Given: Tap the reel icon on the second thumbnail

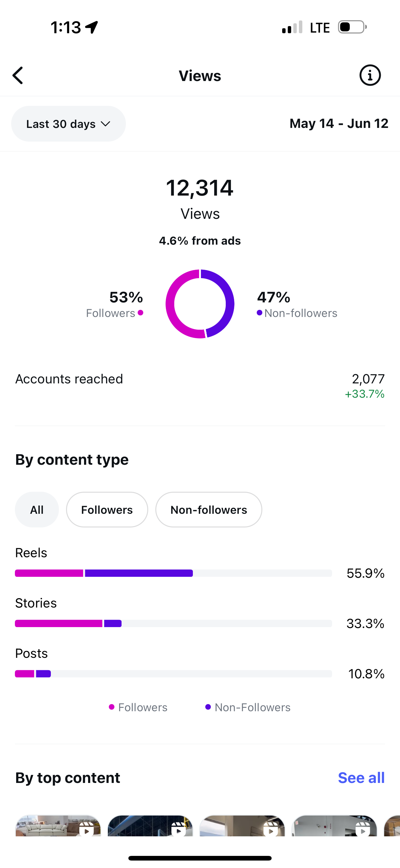Looking at the screenshot, I should (179, 830).
